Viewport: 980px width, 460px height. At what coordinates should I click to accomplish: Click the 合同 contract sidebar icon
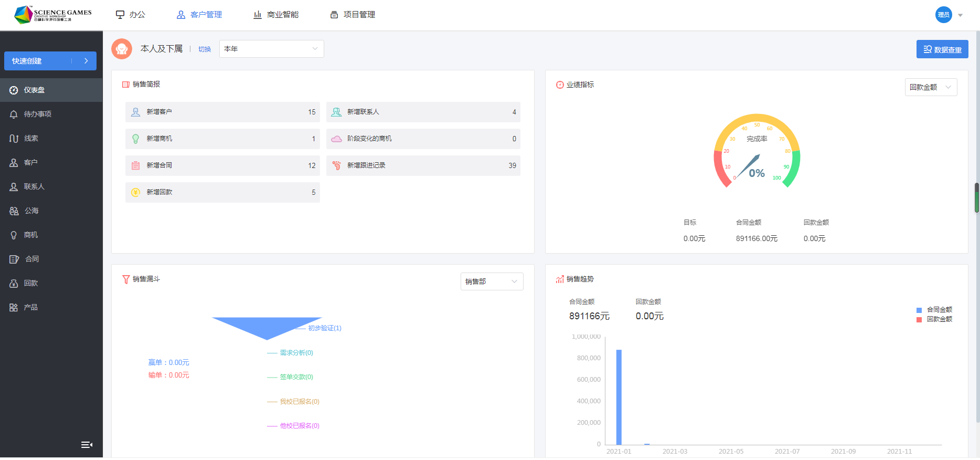click(x=14, y=259)
